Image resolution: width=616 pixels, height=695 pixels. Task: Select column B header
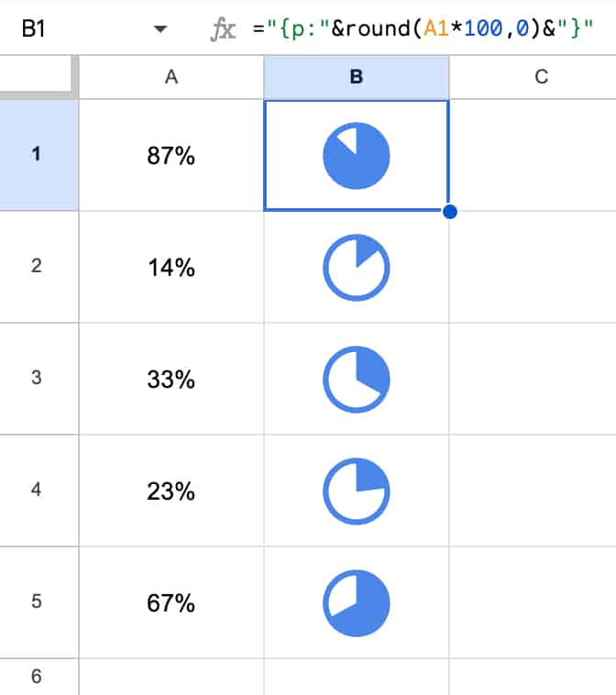pos(357,77)
